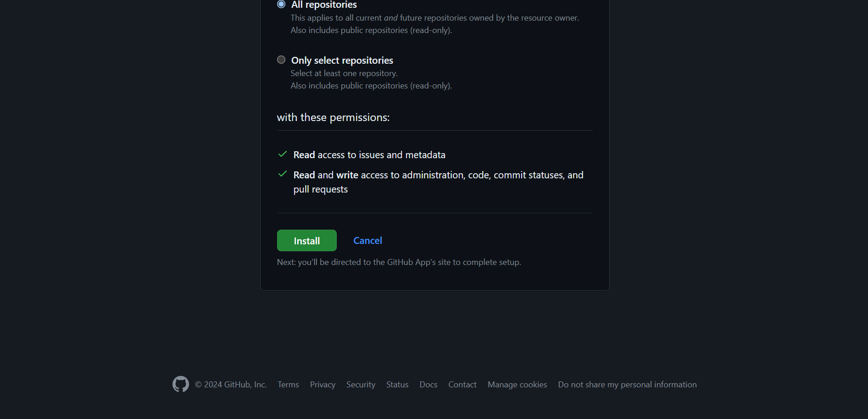868x419 pixels.
Task: Click Manage cookies in footer
Action: tap(517, 384)
